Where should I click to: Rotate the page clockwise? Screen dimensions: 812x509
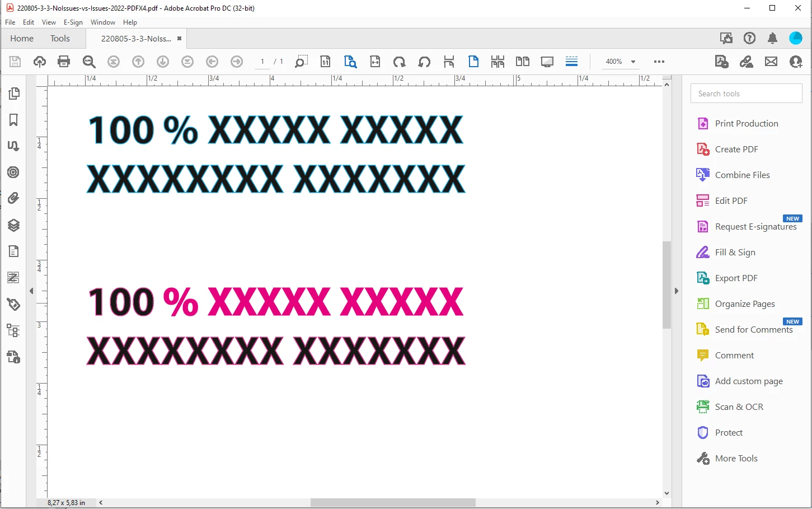click(400, 62)
